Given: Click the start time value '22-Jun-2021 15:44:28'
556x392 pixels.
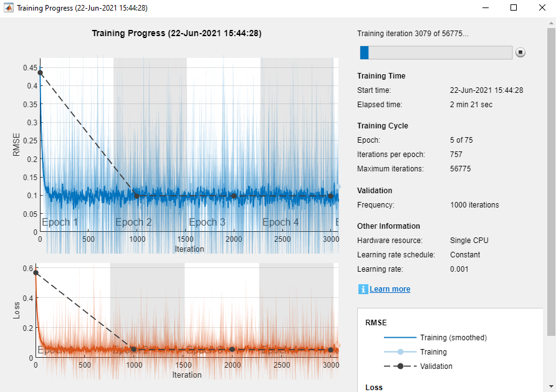Looking at the screenshot, I should (486, 90).
